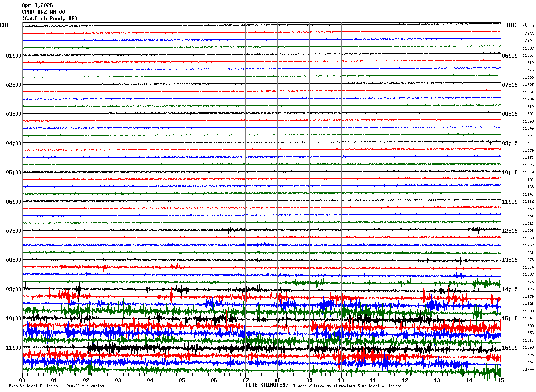Click the 'CDT' timezone label
This screenshot has width=536, height=392.
click(4, 25)
